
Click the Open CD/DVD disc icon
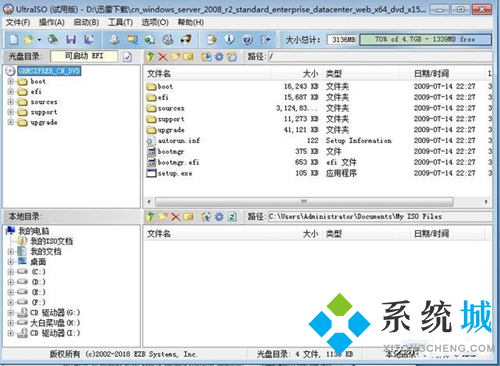53,40
